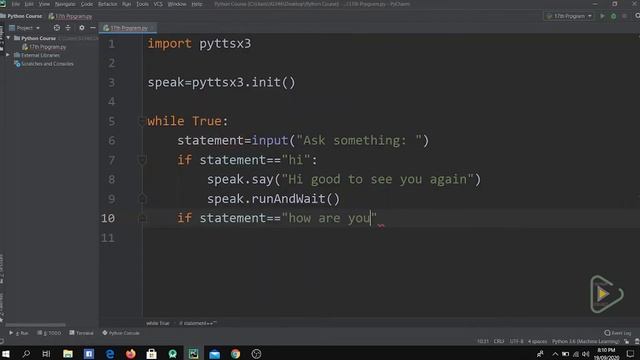Image resolution: width=640 pixels, height=360 pixels.
Task: Hide the Project panel with the minus icon
Action: (x=93, y=28)
